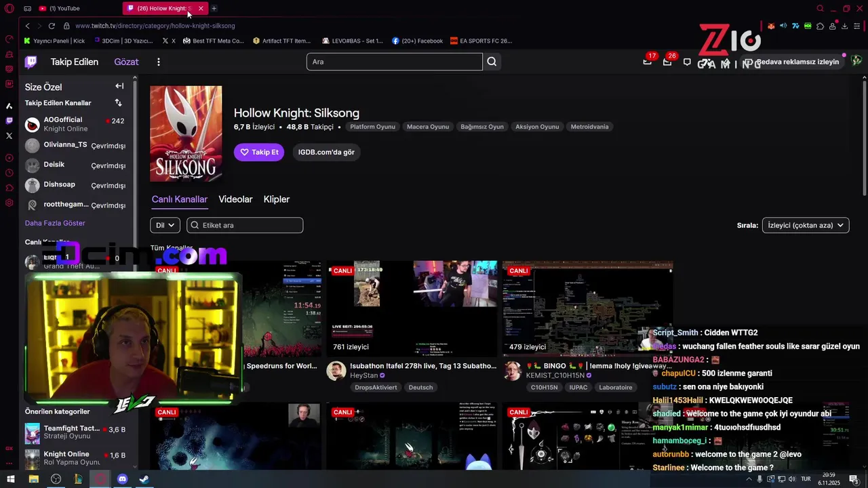Open the 7TV extension icon

point(795,26)
